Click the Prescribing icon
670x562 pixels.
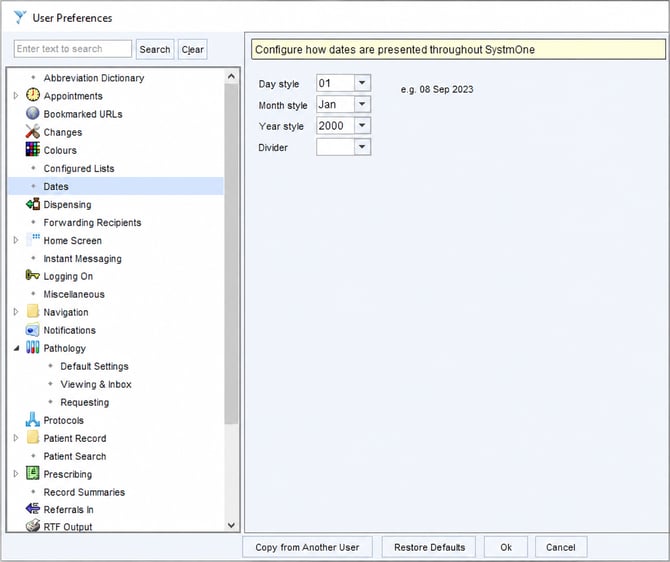(33, 474)
